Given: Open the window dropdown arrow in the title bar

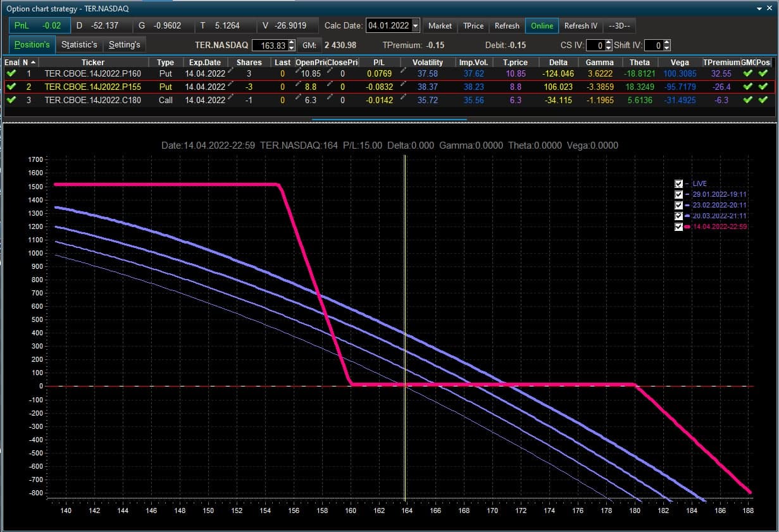Looking at the screenshot, I should [760, 8].
